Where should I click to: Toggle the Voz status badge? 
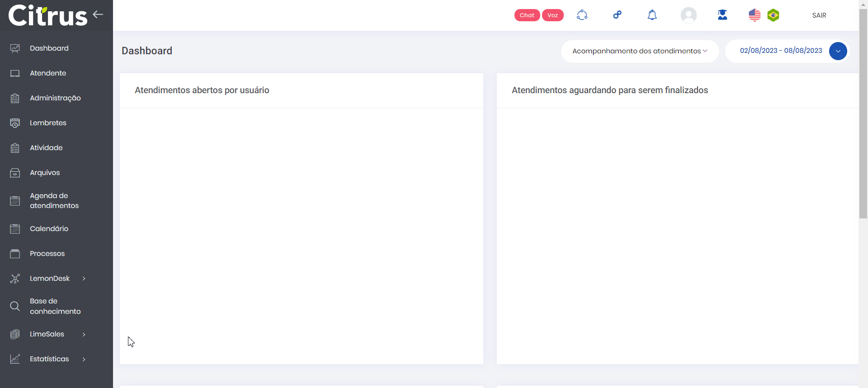pos(552,15)
